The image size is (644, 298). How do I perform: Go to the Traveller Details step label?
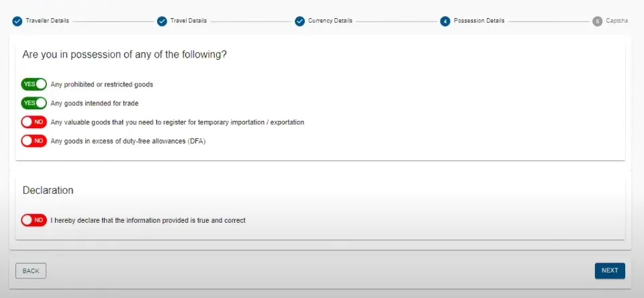click(47, 21)
